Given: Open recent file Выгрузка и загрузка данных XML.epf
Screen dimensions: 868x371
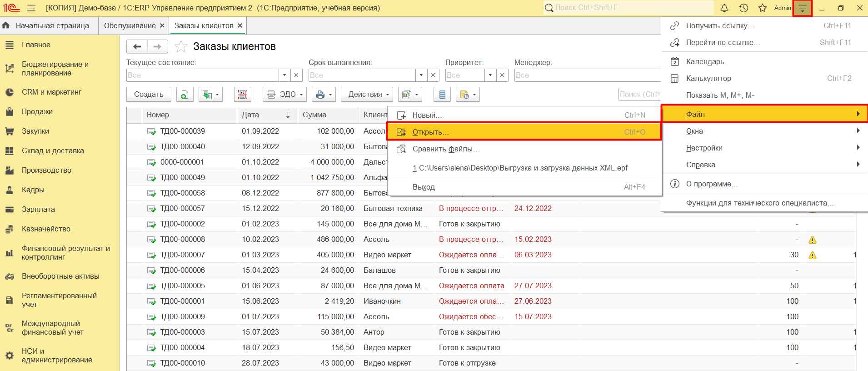Looking at the screenshot, I should point(524,168).
